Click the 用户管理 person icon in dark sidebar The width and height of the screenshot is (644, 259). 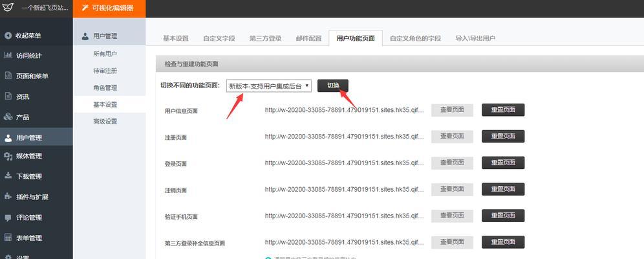pyautogui.click(x=8, y=138)
